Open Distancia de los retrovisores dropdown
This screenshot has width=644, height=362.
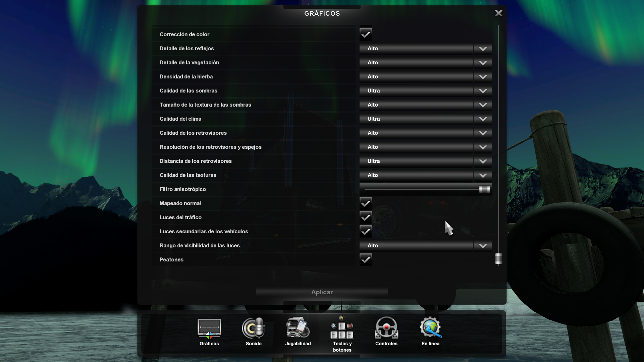482,161
